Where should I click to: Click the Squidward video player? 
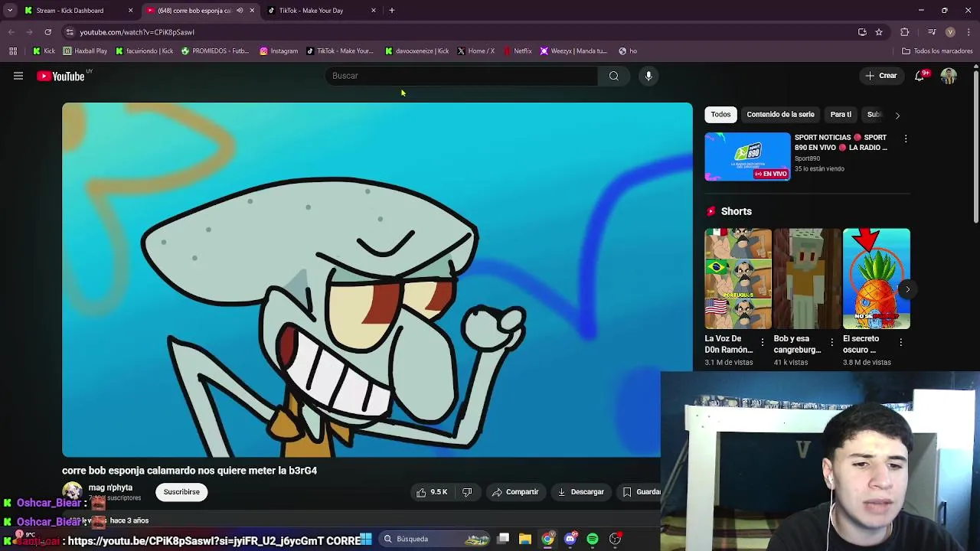[377, 279]
